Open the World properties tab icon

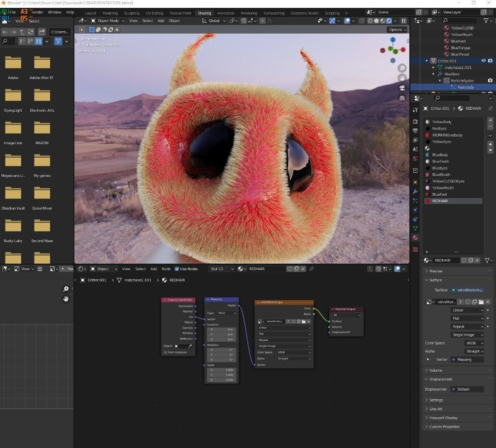(415, 159)
